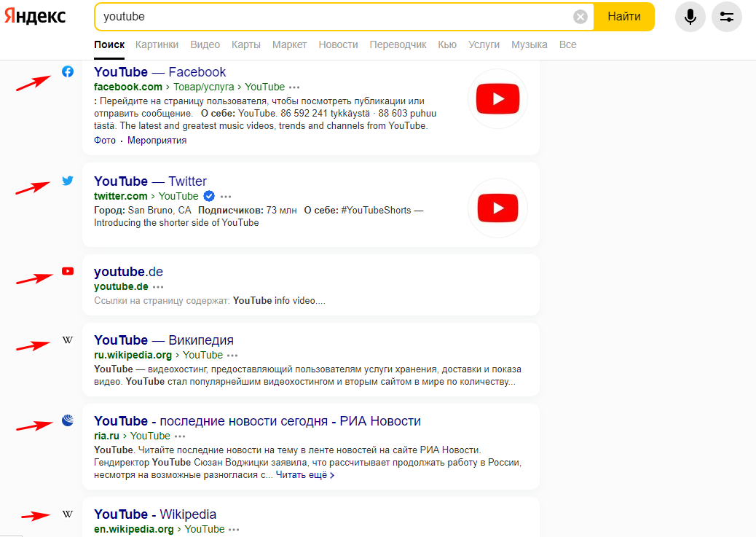Click the Facebook favicon next to first result
The width and height of the screenshot is (756, 537).
pos(68,72)
